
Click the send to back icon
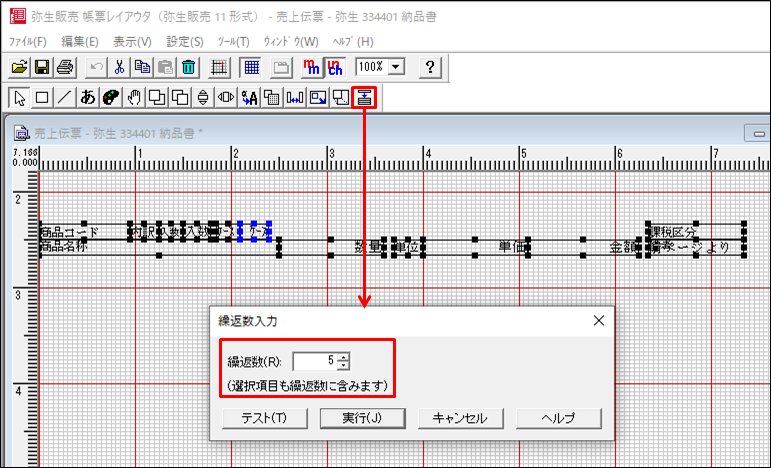click(179, 98)
